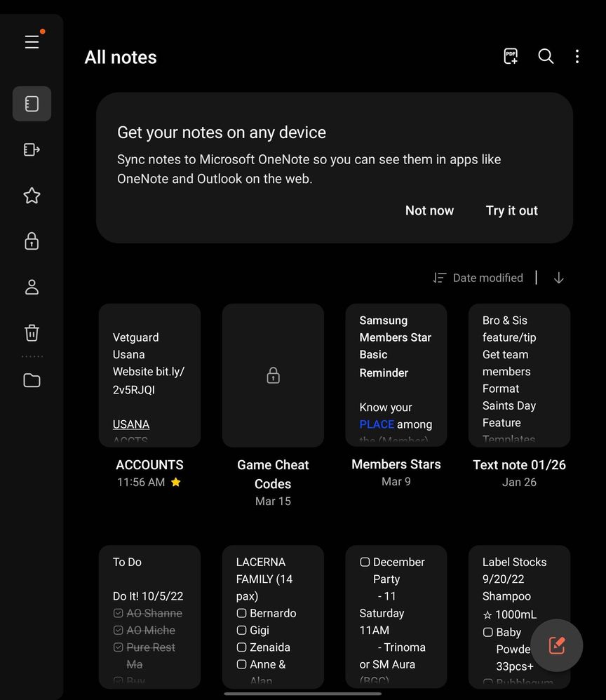Click the LACERNA FAMILY (14 pax) text
Screen dimensions: 606x700
pyautogui.click(x=264, y=579)
